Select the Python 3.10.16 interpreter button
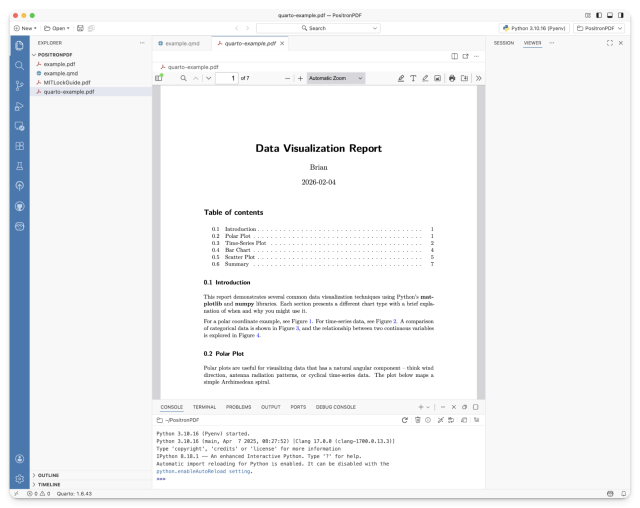The height and width of the screenshot is (508, 640). pyautogui.click(x=534, y=28)
